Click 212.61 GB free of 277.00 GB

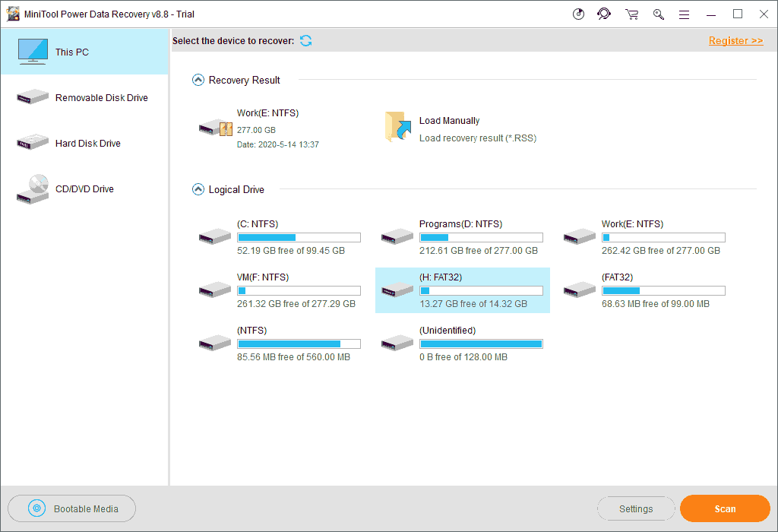479,251
